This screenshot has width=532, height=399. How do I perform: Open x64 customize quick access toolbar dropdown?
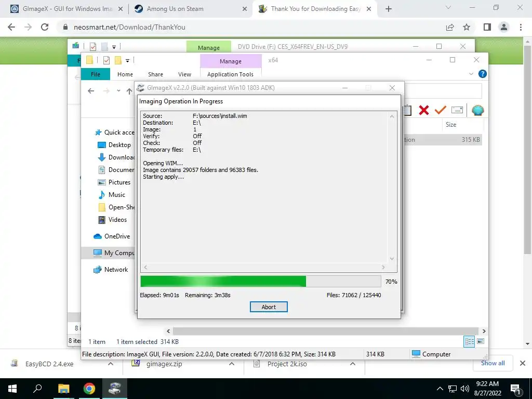point(128,61)
